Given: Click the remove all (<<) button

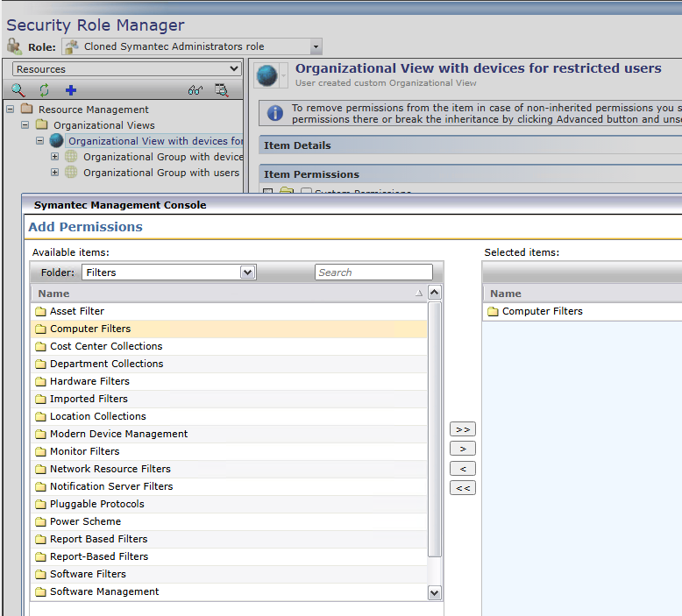Looking at the screenshot, I should (463, 488).
